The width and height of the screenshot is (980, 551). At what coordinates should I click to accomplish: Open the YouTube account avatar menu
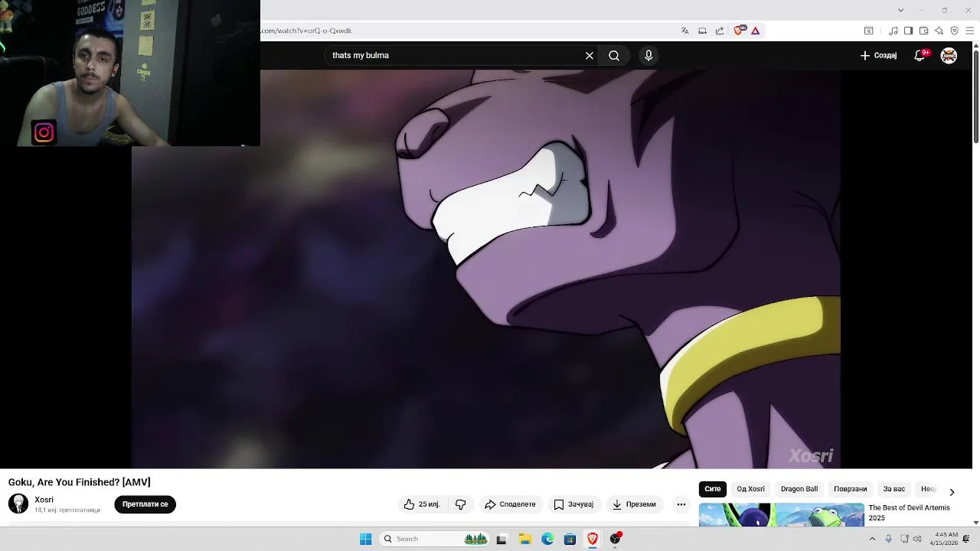tap(949, 55)
